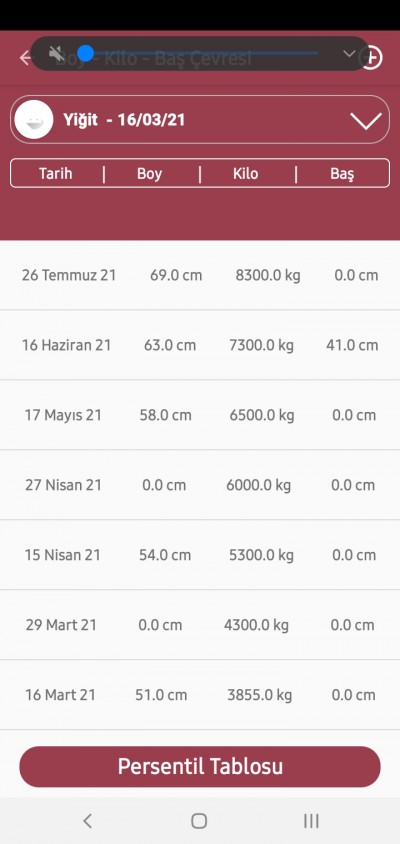Image resolution: width=400 pixels, height=844 pixels.
Task: Open the Persentil Tablosu button
Action: 200,766
